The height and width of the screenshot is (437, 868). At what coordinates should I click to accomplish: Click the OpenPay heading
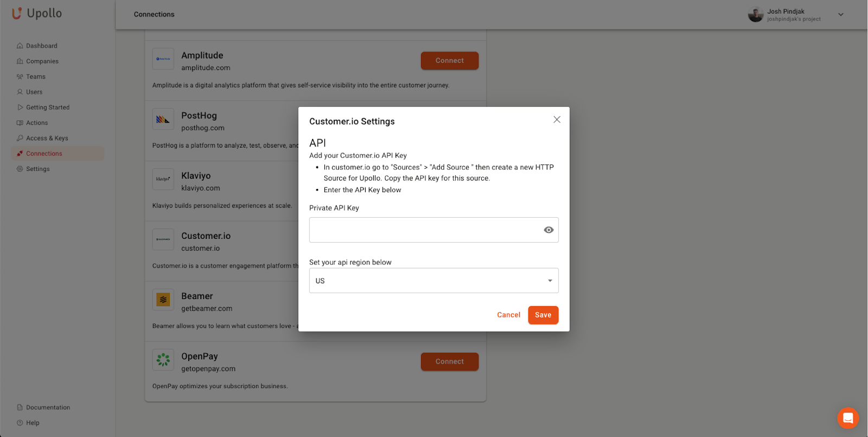pyautogui.click(x=200, y=356)
